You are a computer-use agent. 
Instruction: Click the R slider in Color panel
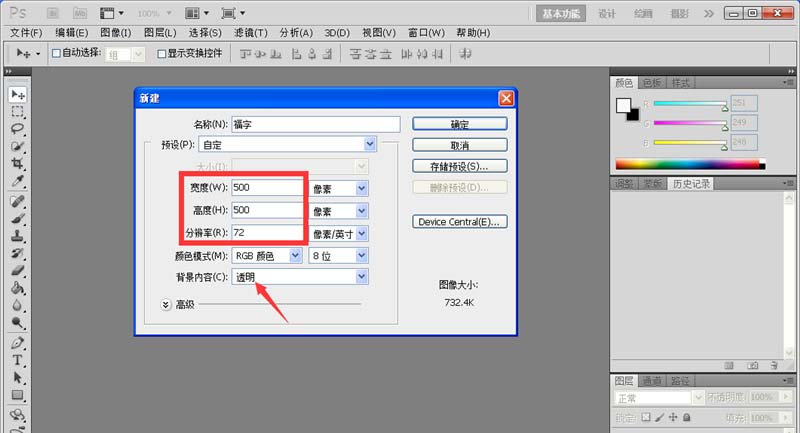(x=690, y=104)
